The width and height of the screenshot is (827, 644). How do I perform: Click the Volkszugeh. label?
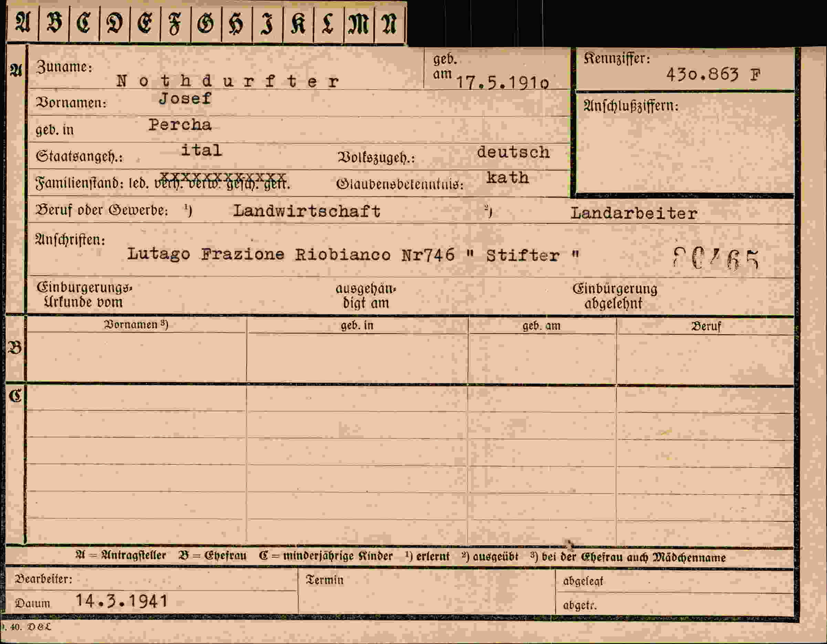click(376, 157)
